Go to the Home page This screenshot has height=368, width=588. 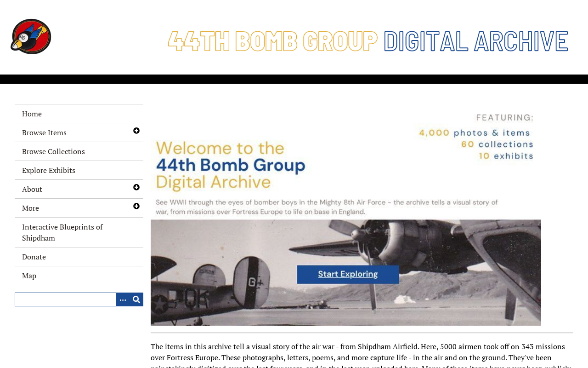tap(79, 114)
